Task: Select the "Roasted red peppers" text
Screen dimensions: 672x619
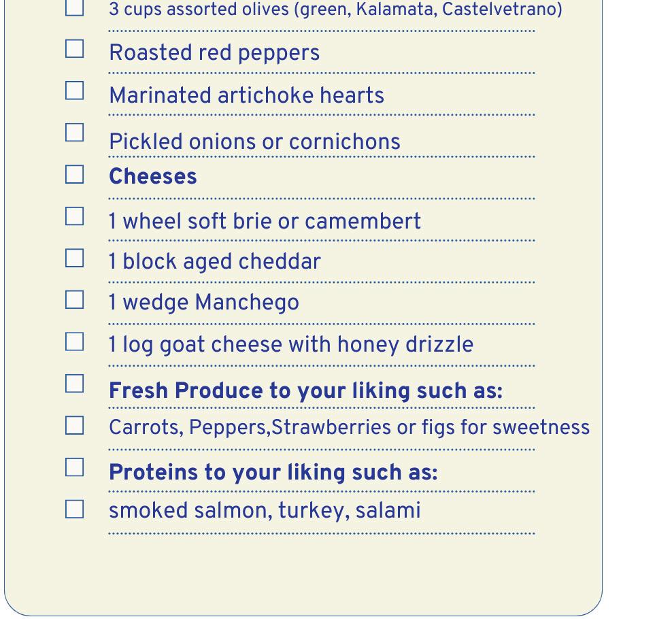Action: pyautogui.click(x=214, y=53)
